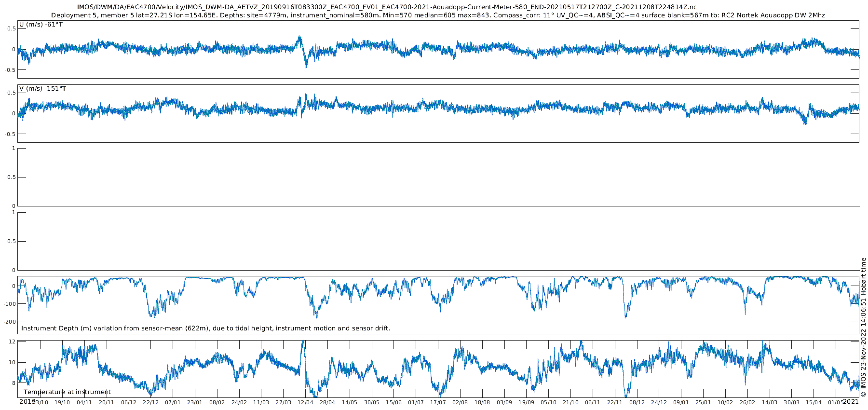Click the '27/03' date tick label

pyautogui.click(x=284, y=402)
